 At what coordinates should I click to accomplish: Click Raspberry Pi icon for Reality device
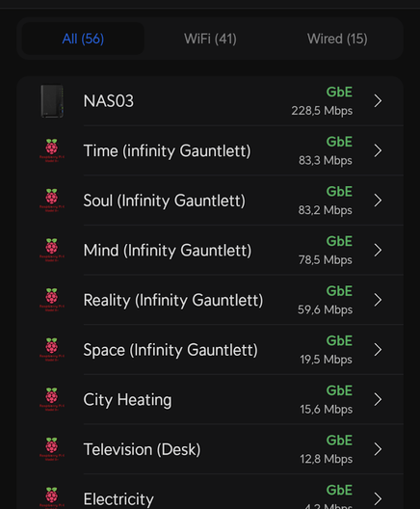click(52, 299)
